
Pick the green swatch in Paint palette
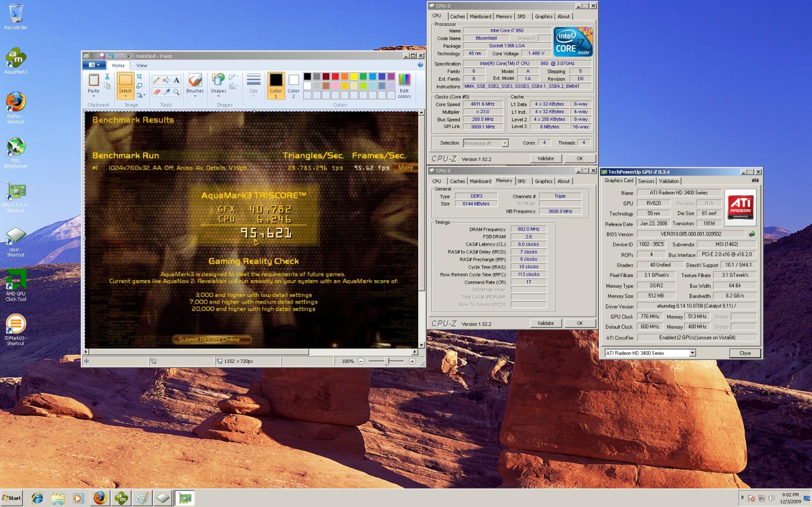coord(363,77)
